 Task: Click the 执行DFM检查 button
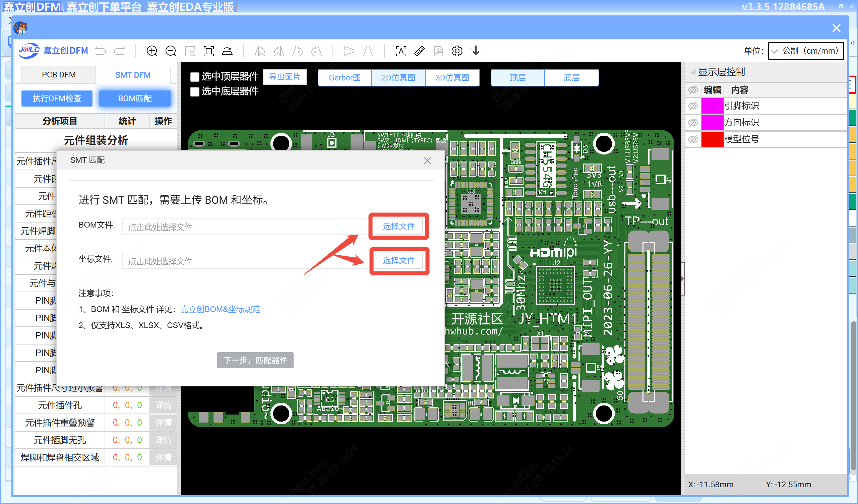[57, 99]
